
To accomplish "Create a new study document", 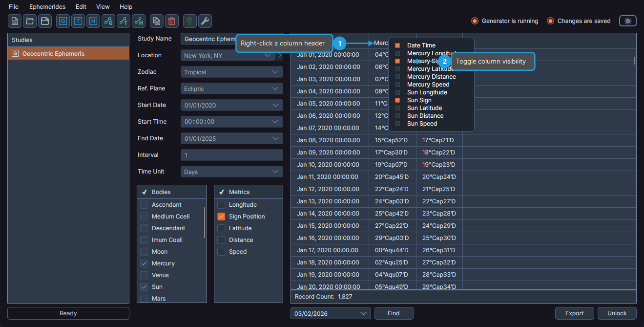I will pyautogui.click(x=15, y=21).
